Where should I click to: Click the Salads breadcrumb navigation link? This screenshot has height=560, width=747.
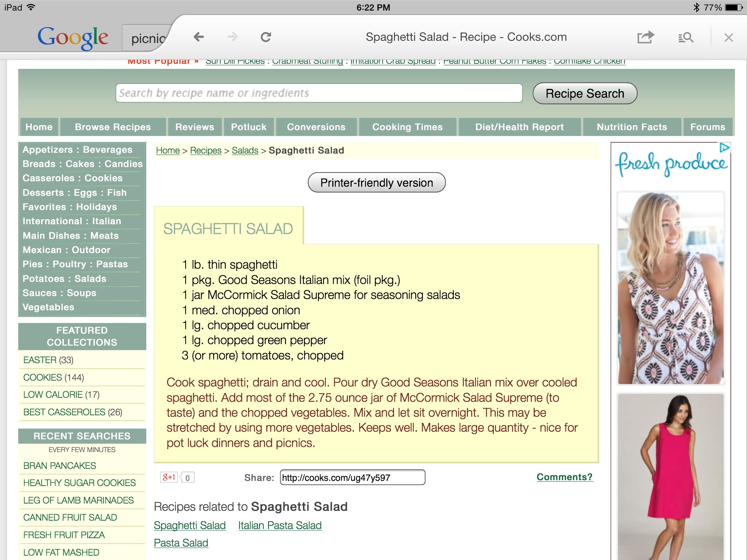tap(245, 151)
